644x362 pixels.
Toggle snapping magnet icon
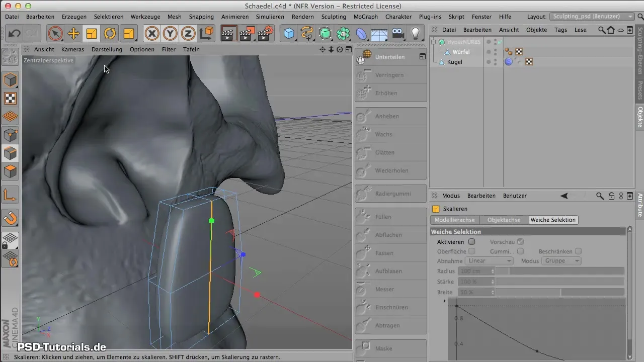point(11,217)
